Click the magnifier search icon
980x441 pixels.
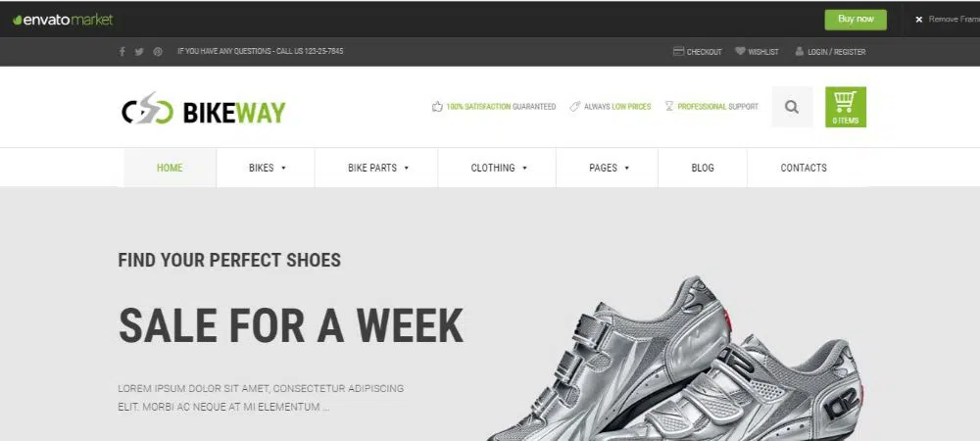point(792,107)
